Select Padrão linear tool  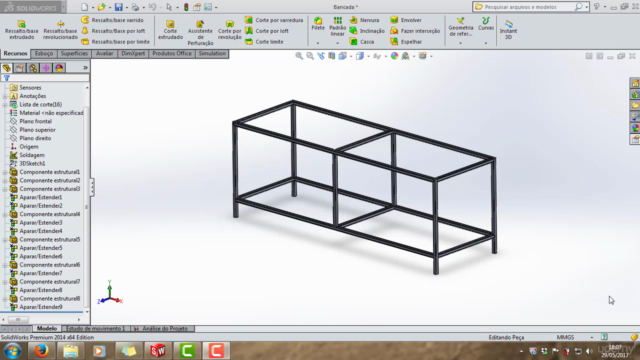coord(338,27)
